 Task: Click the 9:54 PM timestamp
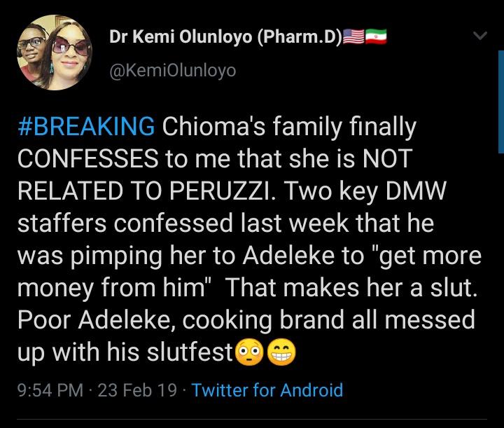coord(49,389)
